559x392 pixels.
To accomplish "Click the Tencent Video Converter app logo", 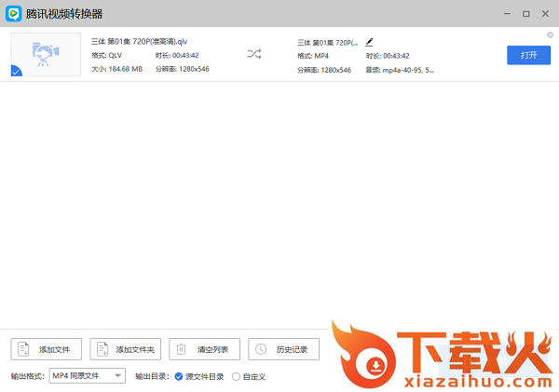I will pos(14,14).
